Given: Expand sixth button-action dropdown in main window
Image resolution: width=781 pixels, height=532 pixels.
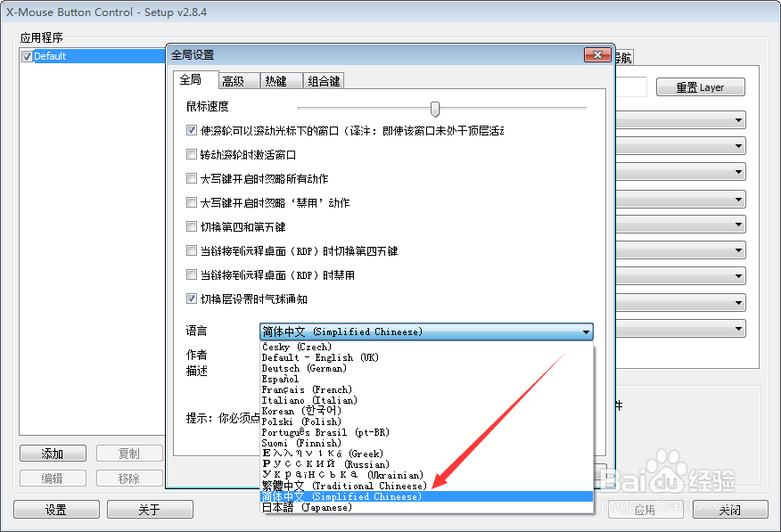Looking at the screenshot, I should coord(738,250).
